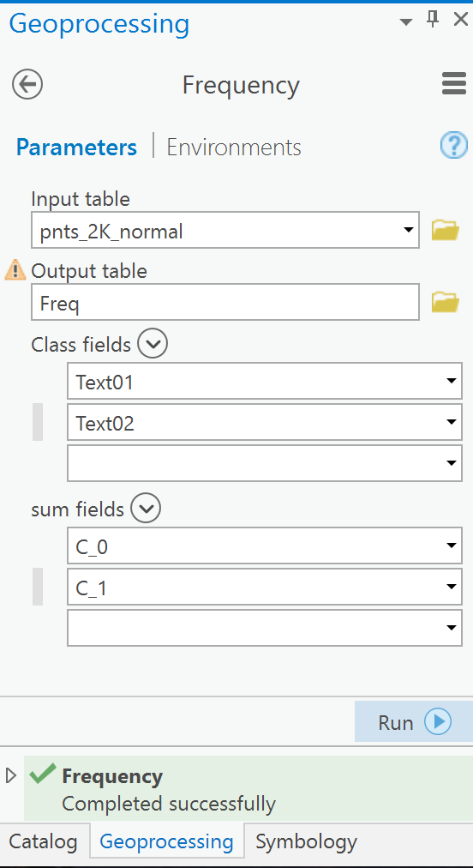Toggle auto-hide pin icon on Geoprocessing pane
This screenshot has height=868, width=473.
pos(433,20)
